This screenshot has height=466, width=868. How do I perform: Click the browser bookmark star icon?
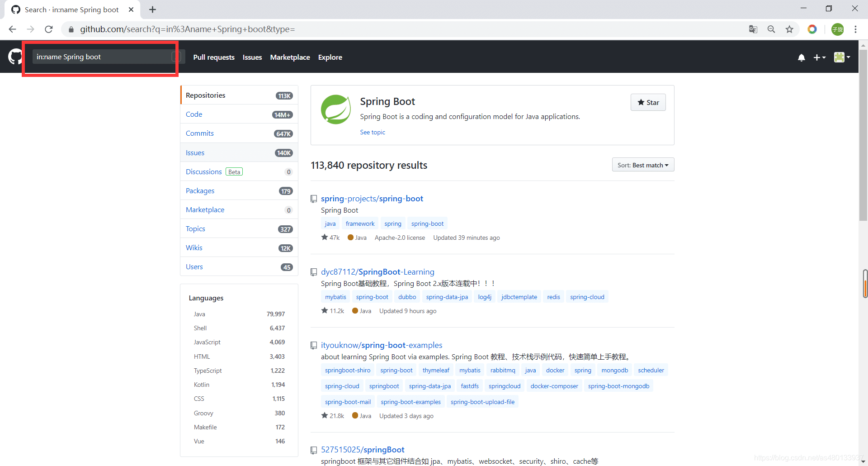(x=789, y=29)
